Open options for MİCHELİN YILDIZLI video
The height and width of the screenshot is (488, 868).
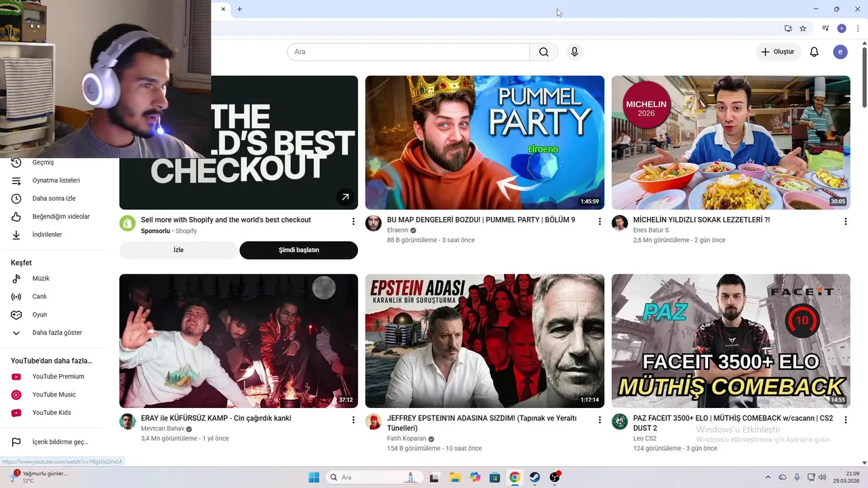pyautogui.click(x=846, y=222)
